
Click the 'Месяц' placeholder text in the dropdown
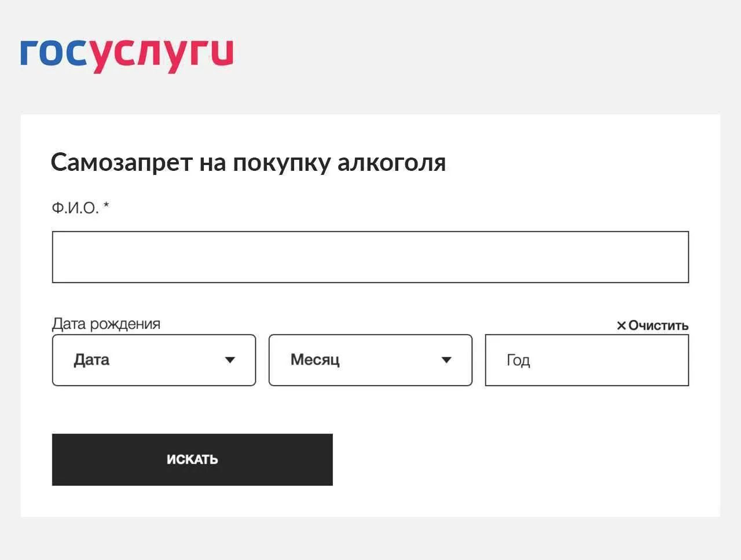[x=315, y=360]
